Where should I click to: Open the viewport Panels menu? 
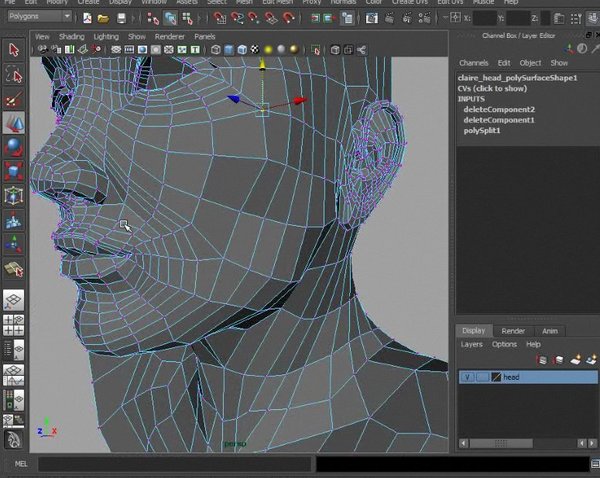pyautogui.click(x=205, y=37)
